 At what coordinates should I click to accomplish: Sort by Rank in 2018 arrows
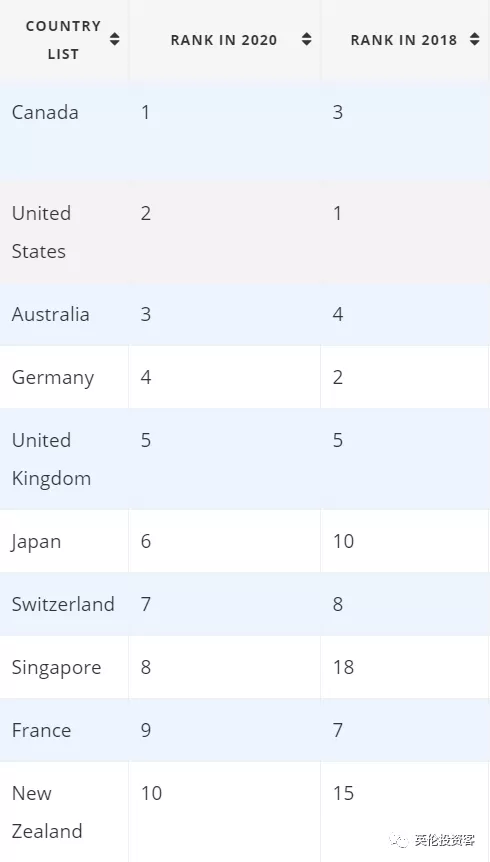475,40
